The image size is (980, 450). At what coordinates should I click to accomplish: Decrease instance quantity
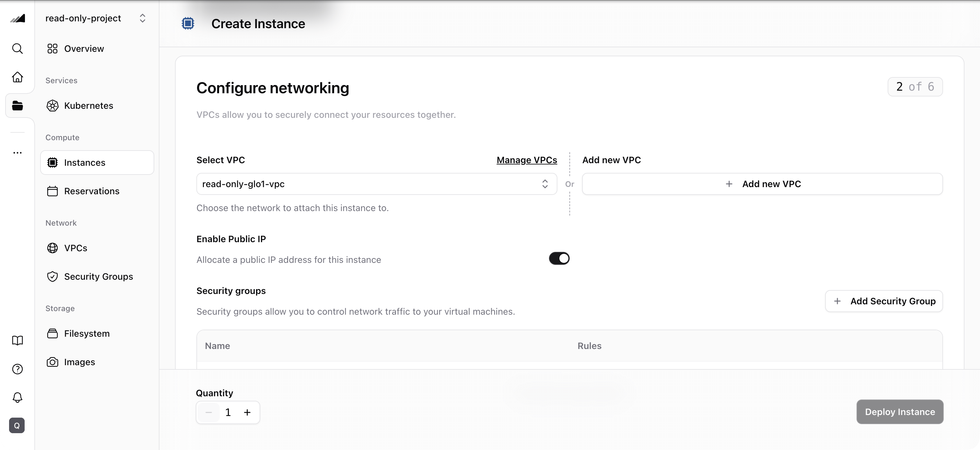tap(208, 412)
